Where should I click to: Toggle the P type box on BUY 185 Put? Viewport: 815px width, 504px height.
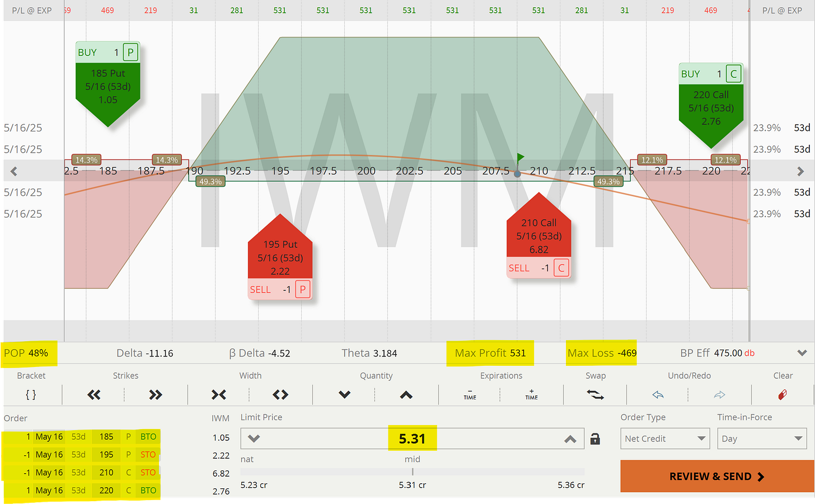pyautogui.click(x=130, y=53)
